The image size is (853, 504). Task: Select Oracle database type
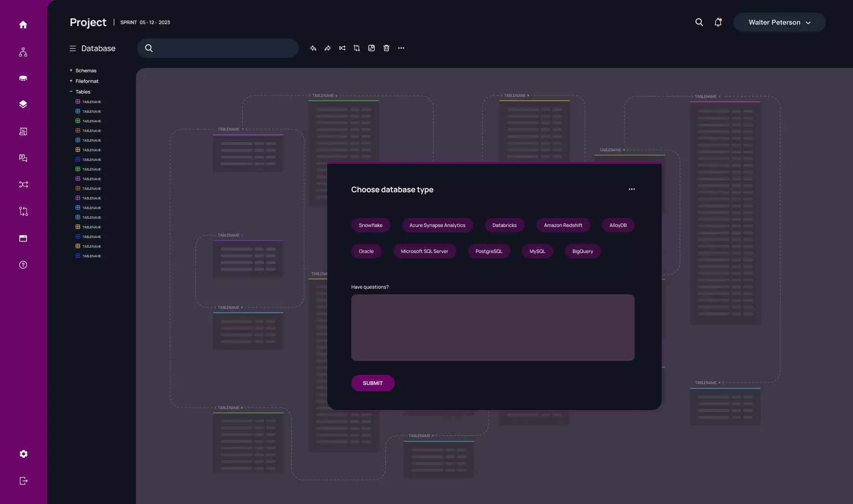[366, 251]
